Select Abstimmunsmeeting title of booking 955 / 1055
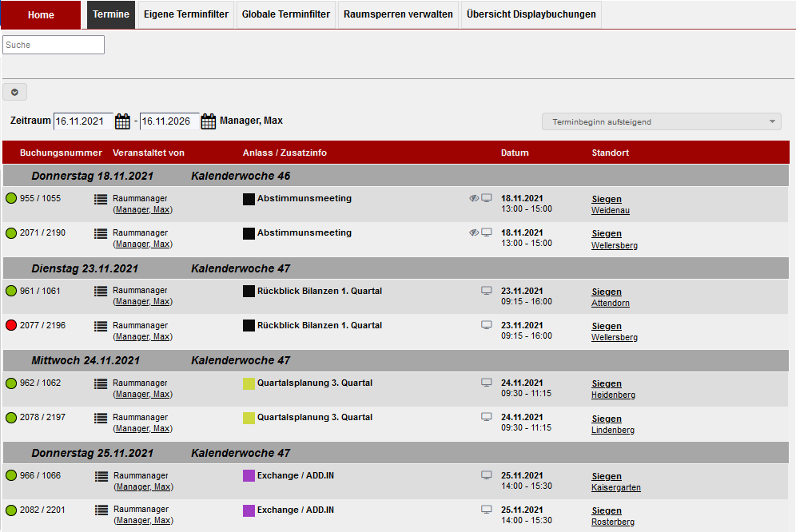The width and height of the screenshot is (796, 532). tap(304, 198)
